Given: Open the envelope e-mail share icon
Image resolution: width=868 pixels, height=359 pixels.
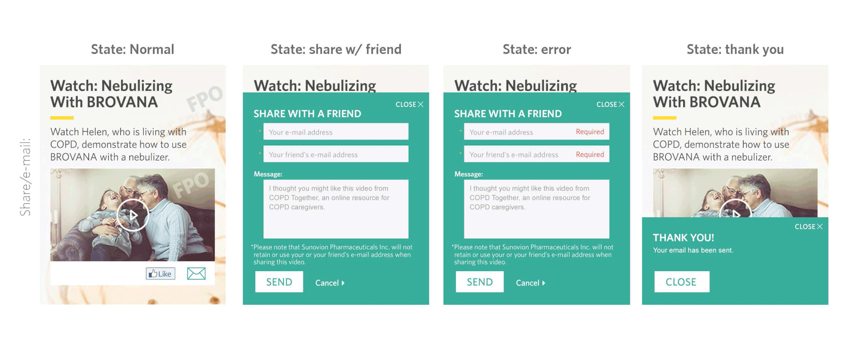Looking at the screenshot, I should click(196, 273).
